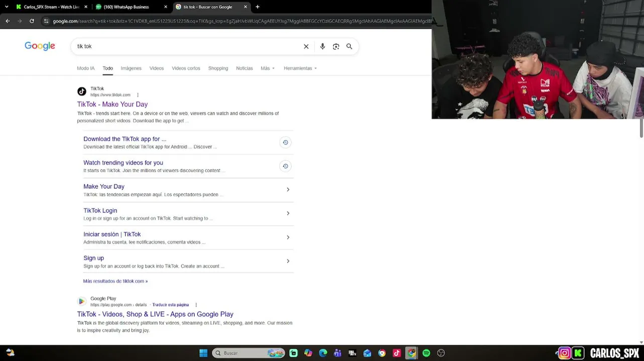View site information icon in address bar
Viewport: 644px width, 361px height.
(x=46, y=21)
